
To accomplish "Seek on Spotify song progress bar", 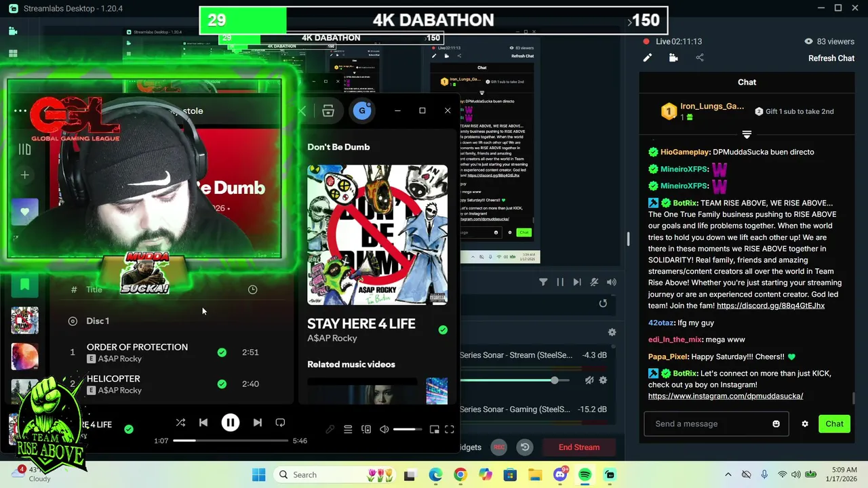I will click(231, 441).
